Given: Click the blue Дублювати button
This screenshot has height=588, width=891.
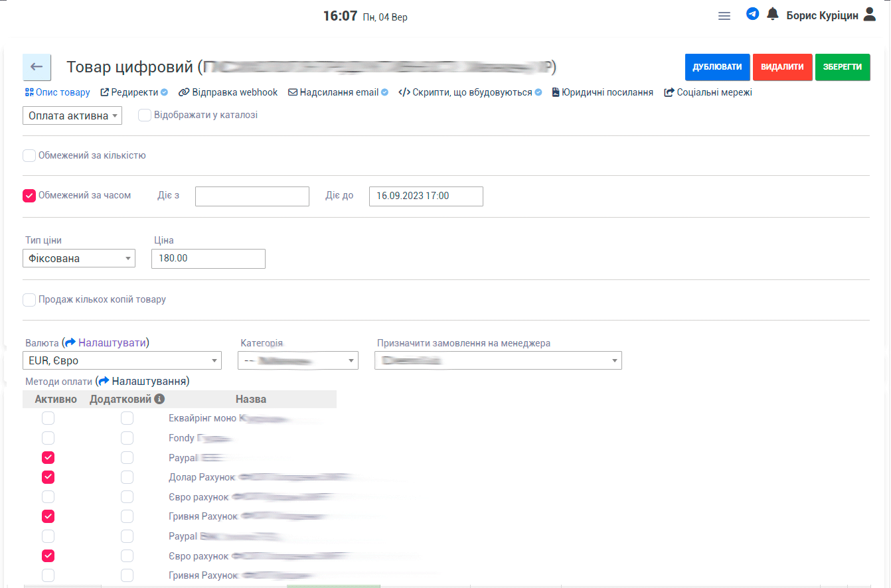Looking at the screenshot, I should tap(717, 67).
